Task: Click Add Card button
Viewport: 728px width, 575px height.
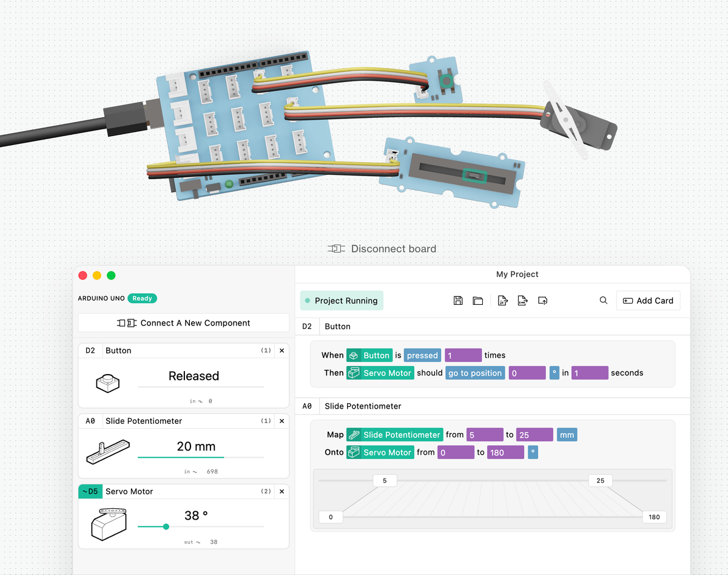Action: pyautogui.click(x=648, y=301)
